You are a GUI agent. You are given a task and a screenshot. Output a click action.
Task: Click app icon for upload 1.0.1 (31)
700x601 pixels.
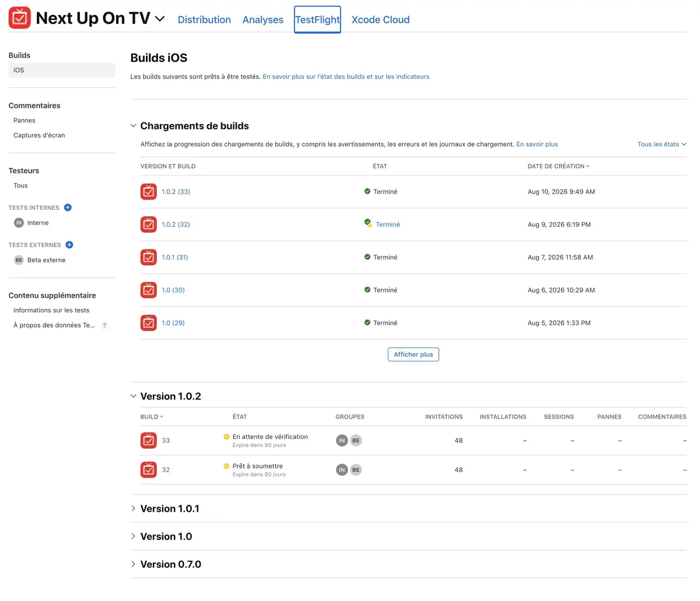[149, 257]
